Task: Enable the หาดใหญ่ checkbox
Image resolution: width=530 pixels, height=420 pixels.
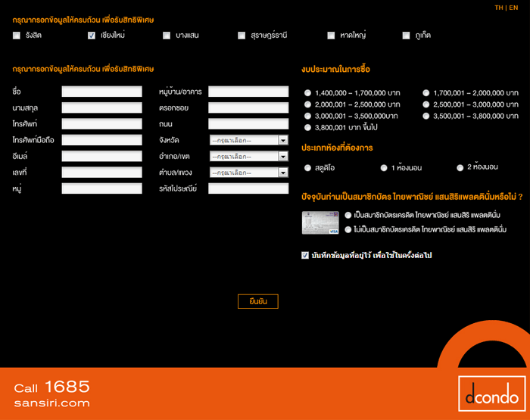Action: 332,36
